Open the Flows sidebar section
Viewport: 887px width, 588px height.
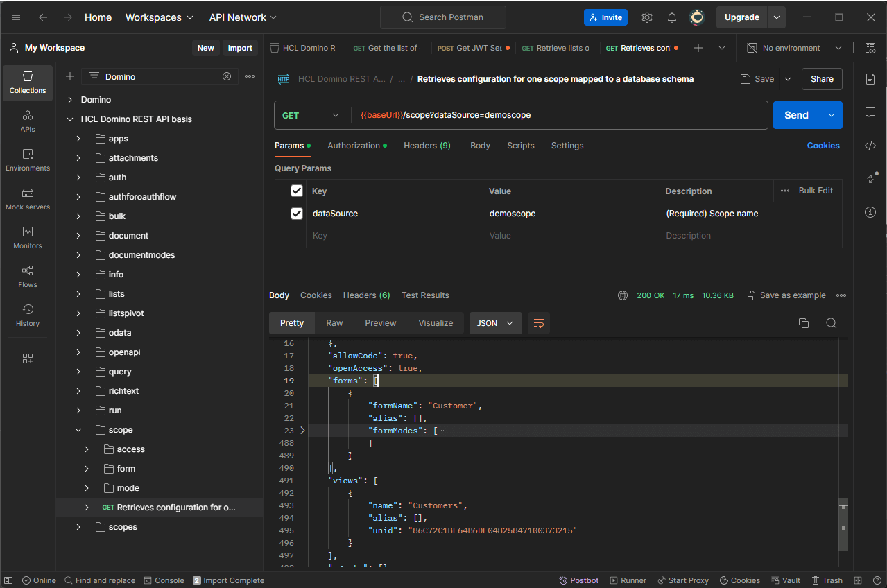(28, 276)
